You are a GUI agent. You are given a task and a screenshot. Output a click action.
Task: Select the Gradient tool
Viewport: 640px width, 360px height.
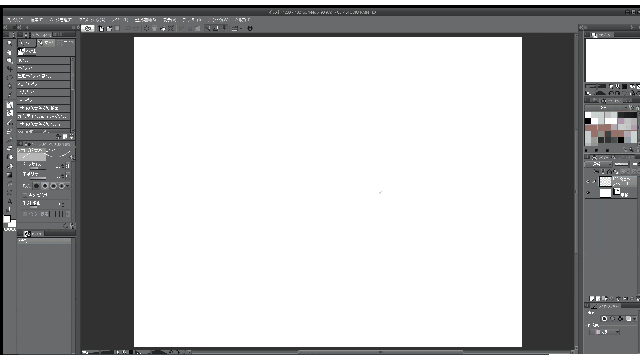9,175
